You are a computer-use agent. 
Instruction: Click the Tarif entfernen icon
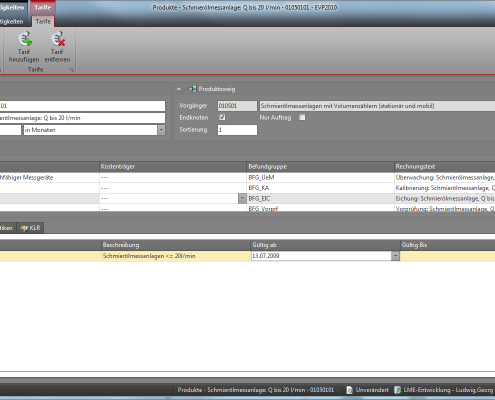pyautogui.click(x=58, y=39)
